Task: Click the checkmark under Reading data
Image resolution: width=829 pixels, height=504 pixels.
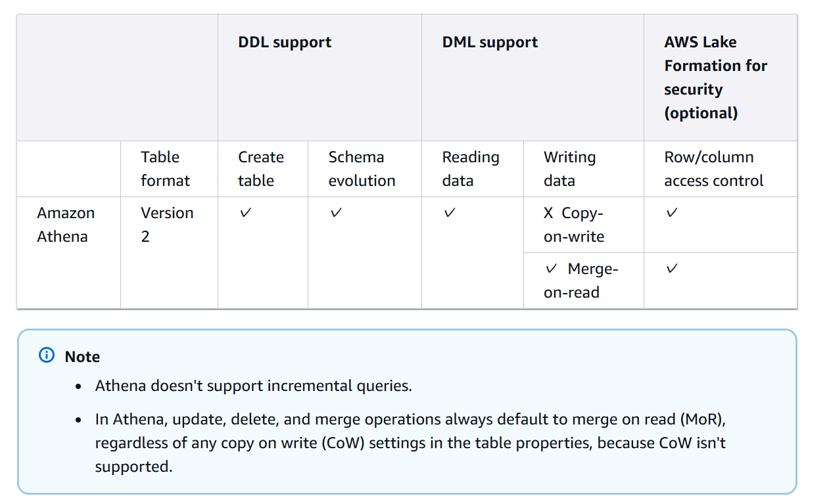Action: (x=450, y=213)
